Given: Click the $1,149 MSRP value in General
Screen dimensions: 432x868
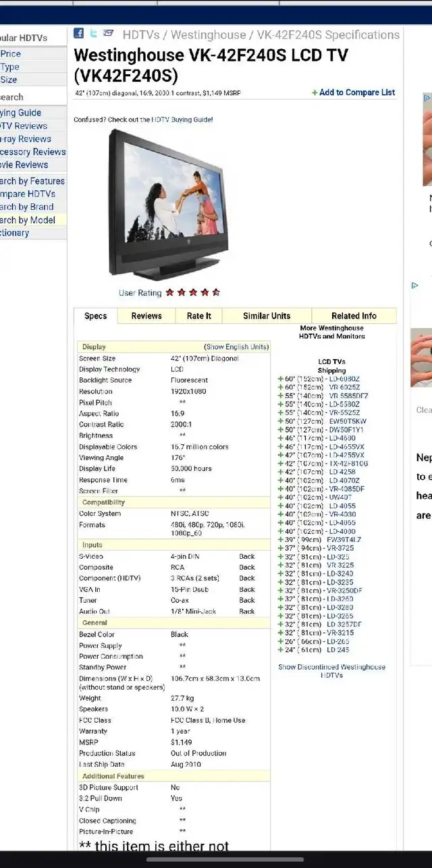Looking at the screenshot, I should [x=182, y=742].
